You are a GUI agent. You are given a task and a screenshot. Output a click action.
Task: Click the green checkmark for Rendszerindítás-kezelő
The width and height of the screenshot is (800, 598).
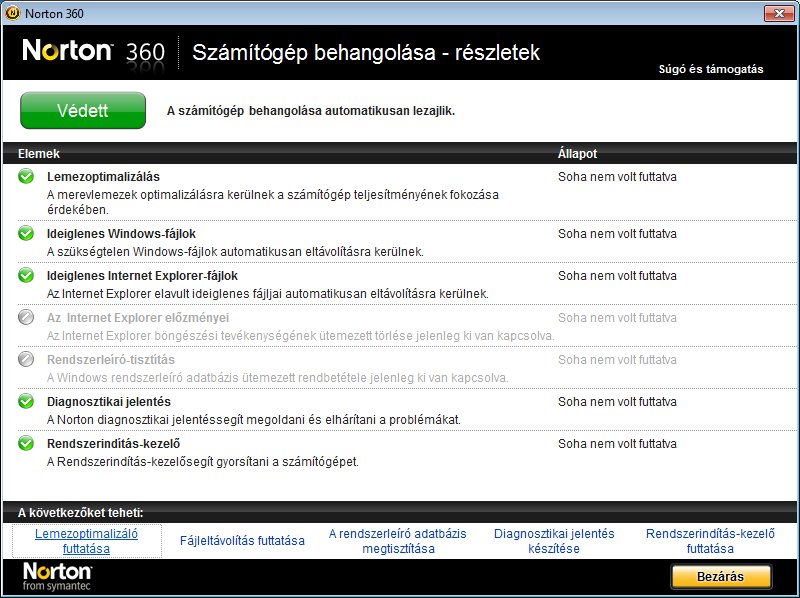[x=26, y=443]
